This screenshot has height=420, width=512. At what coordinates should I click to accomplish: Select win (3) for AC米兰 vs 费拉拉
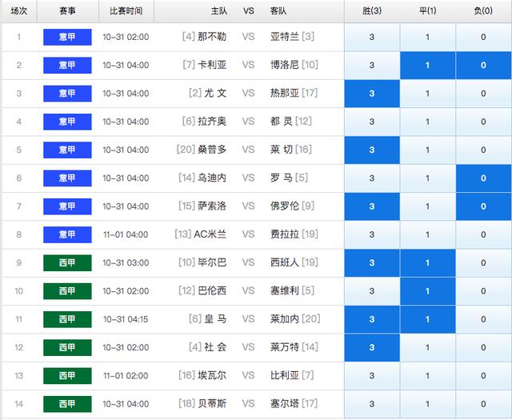(x=372, y=235)
